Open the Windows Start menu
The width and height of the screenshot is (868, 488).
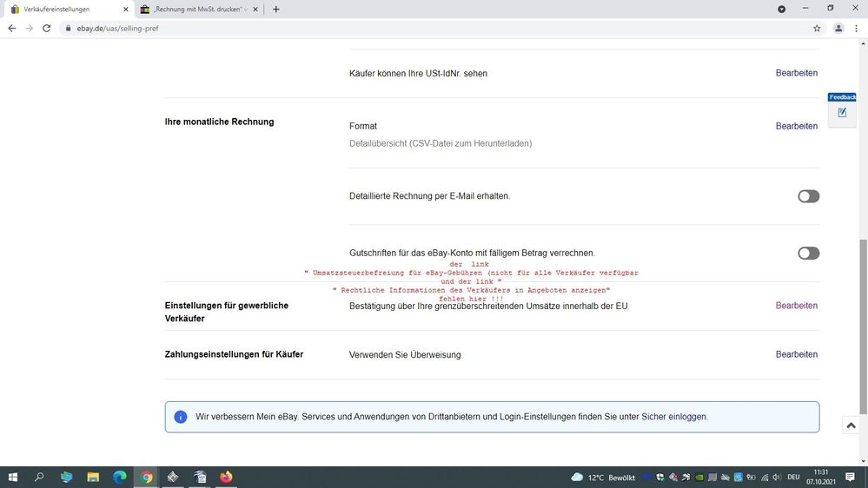13,477
